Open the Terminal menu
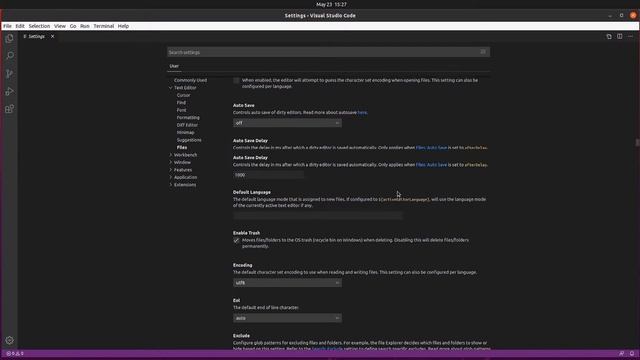This screenshot has width=640, height=360. [104, 26]
